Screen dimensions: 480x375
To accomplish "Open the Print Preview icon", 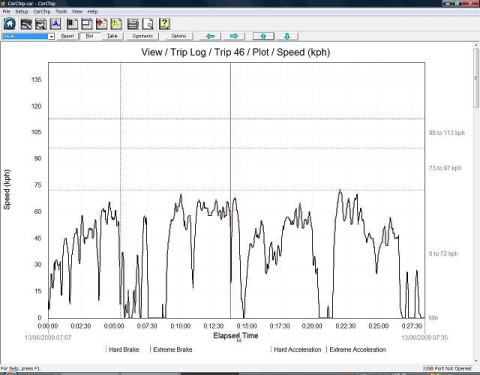I will point(148,24).
